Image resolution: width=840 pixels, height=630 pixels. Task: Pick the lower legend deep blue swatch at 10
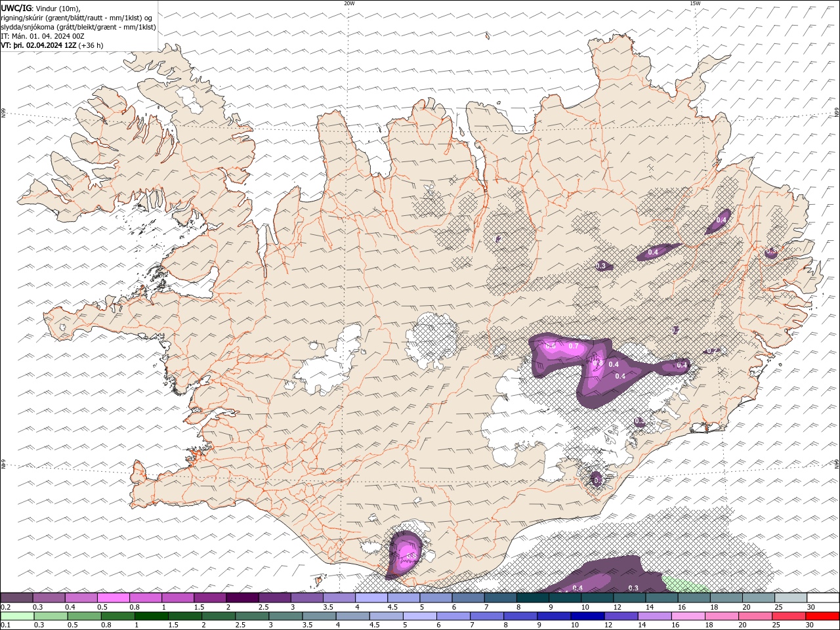[587, 616]
